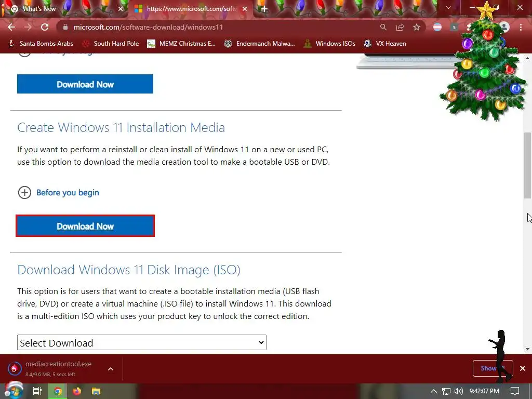Viewport: 532px width, 399px height.
Task: Open File Explorer from the taskbar
Action: click(96, 391)
